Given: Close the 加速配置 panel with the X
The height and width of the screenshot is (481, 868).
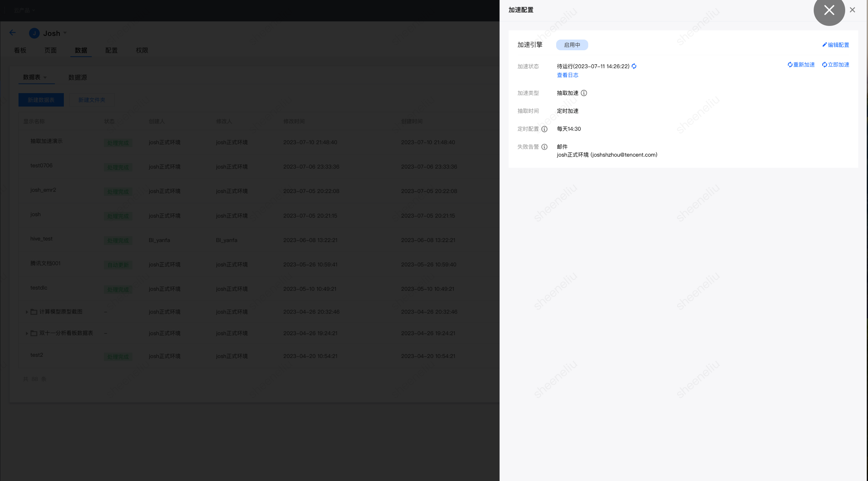Looking at the screenshot, I should click(852, 10).
